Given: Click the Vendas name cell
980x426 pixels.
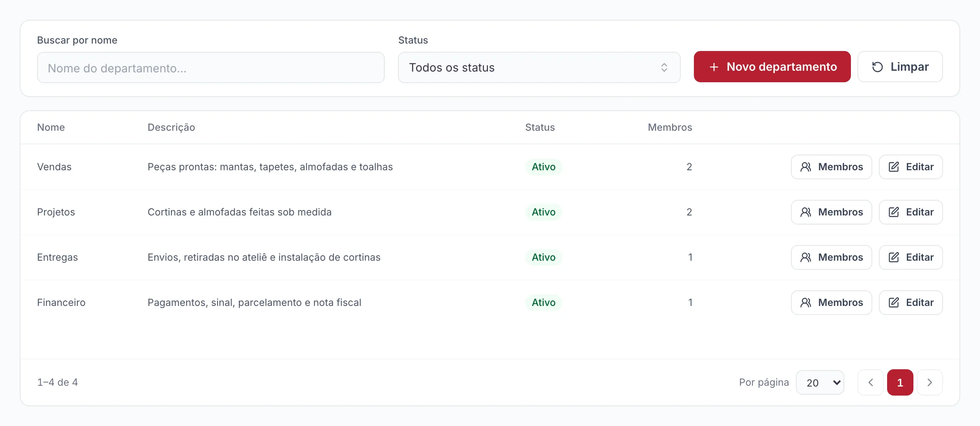Looking at the screenshot, I should point(54,167).
